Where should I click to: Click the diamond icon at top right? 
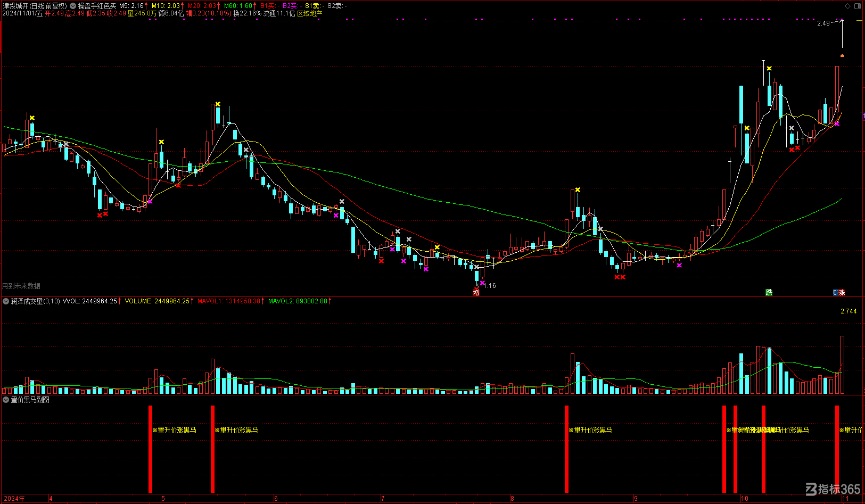point(848,6)
